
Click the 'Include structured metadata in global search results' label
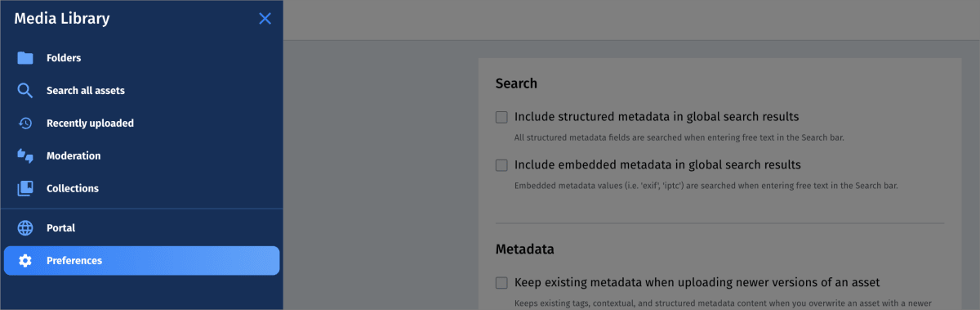pos(657,117)
